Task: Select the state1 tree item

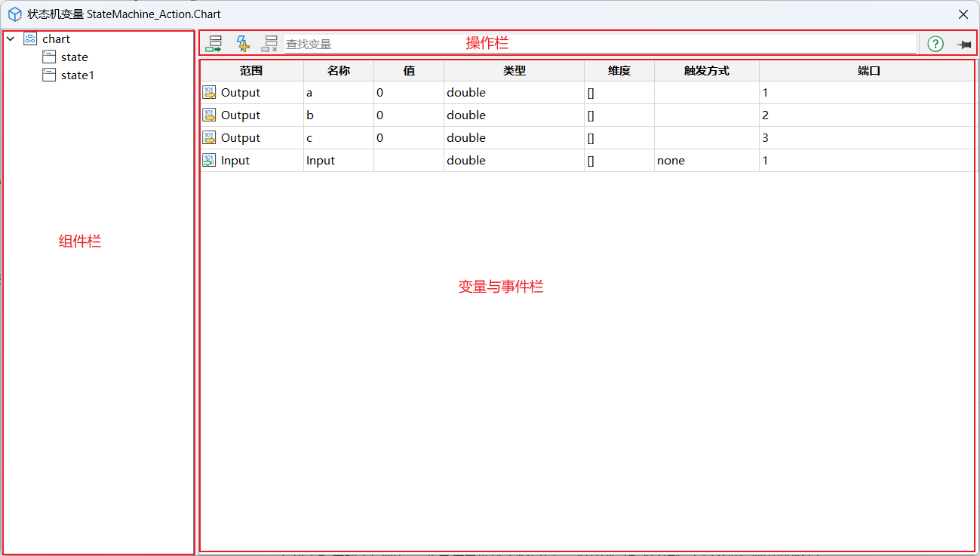Action: tap(77, 75)
